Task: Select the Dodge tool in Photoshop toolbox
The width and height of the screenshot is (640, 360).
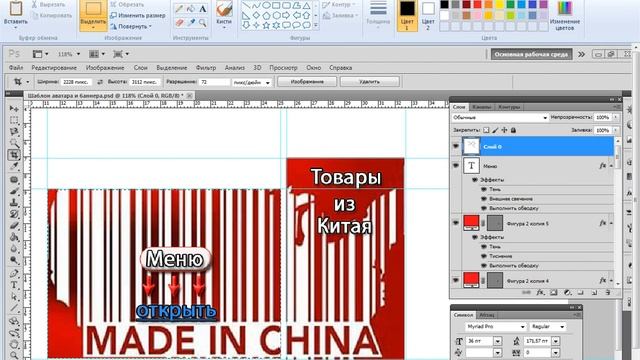Action: 14,260
